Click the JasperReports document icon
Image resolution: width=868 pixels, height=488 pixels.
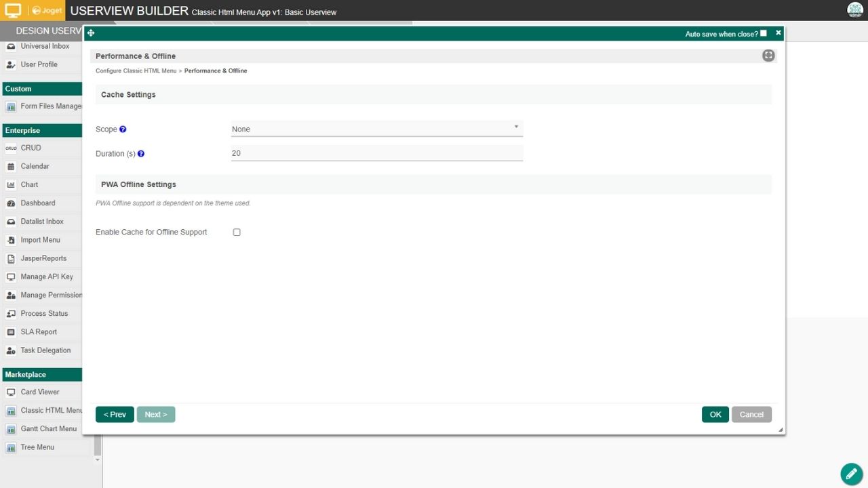pos(11,258)
